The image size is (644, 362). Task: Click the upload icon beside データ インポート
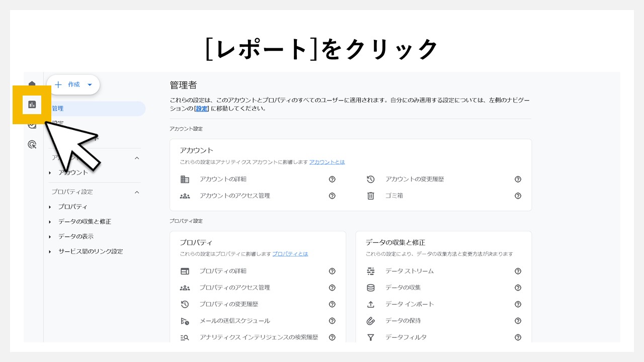point(371,304)
